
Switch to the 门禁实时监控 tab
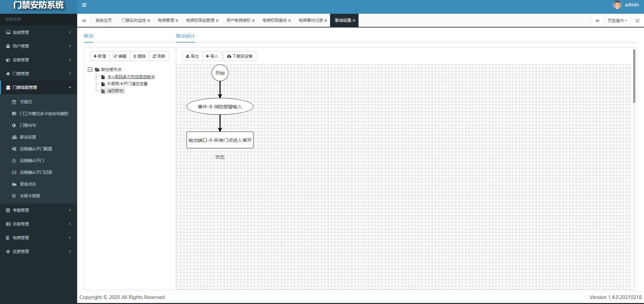pyautogui.click(x=133, y=20)
